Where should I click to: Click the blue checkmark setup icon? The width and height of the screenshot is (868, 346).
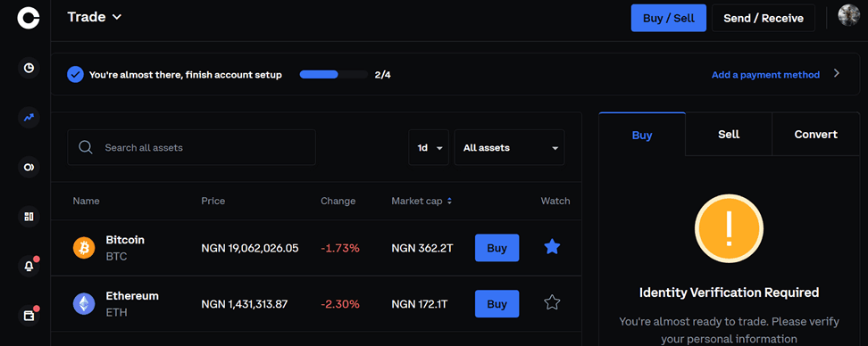point(75,75)
